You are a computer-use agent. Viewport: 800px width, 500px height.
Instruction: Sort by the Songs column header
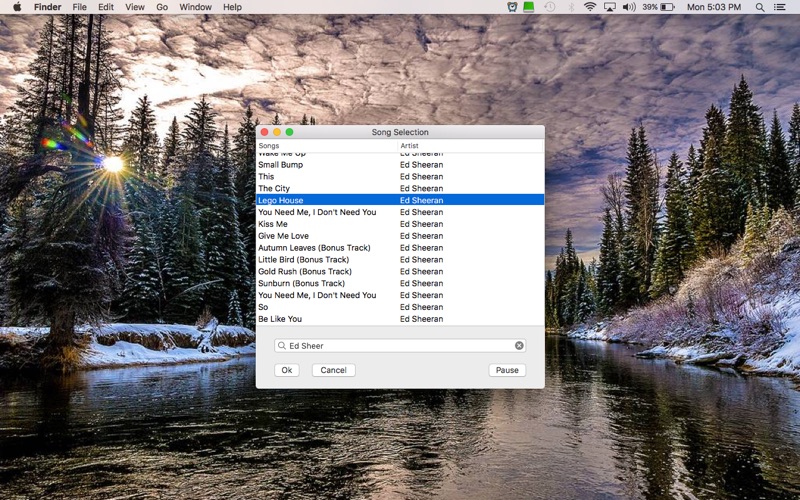[x=327, y=146]
